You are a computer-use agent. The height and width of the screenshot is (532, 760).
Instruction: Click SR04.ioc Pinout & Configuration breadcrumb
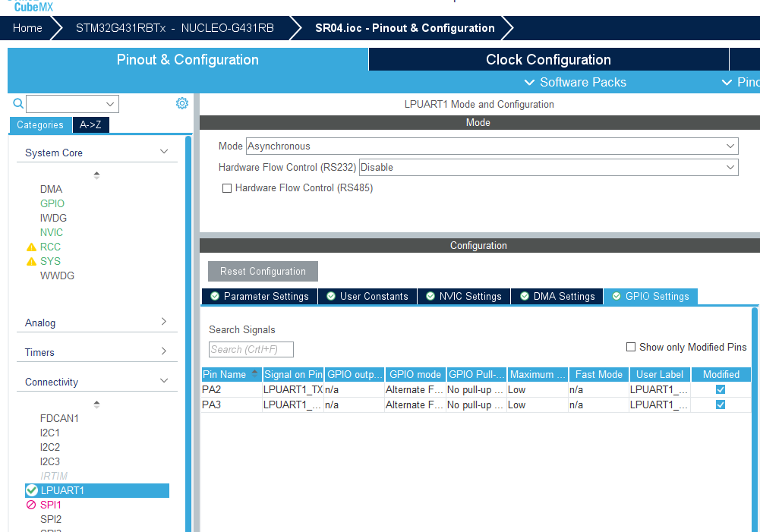coord(405,28)
